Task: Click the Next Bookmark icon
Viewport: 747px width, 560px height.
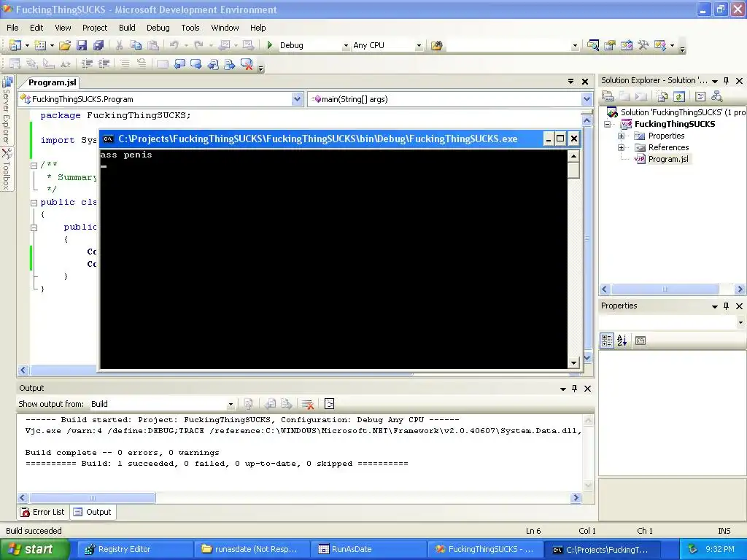Action: click(x=196, y=64)
